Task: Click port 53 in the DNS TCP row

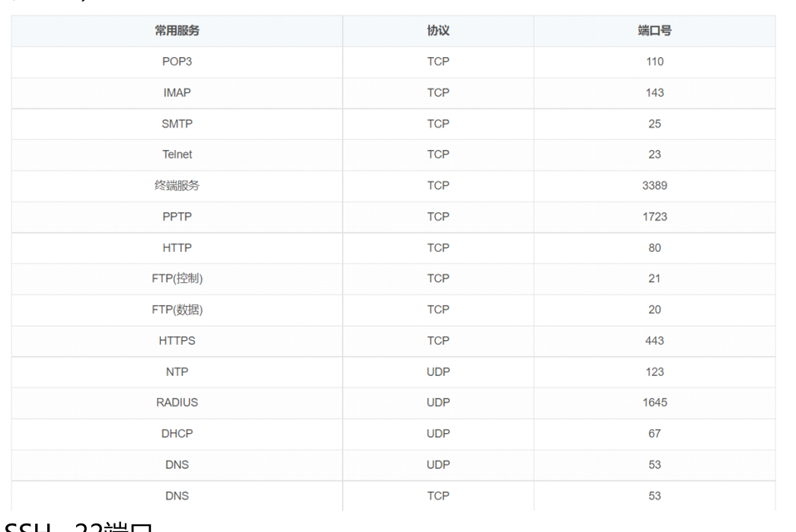Action: [x=654, y=496]
